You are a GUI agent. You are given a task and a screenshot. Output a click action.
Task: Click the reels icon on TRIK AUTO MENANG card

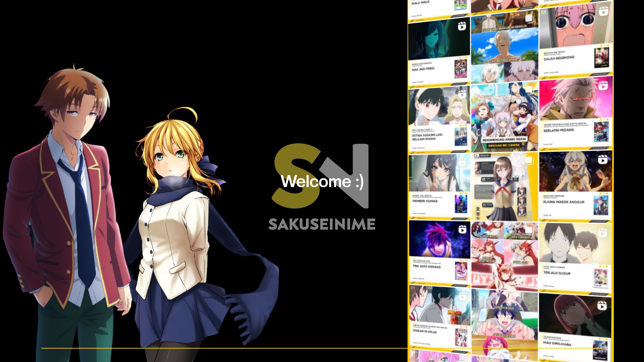pyautogui.click(x=463, y=229)
